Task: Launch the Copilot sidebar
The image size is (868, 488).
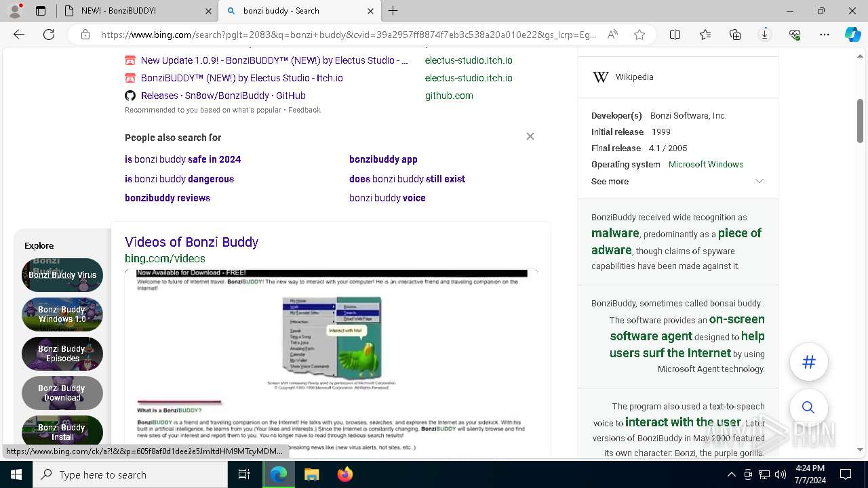Action: (853, 35)
